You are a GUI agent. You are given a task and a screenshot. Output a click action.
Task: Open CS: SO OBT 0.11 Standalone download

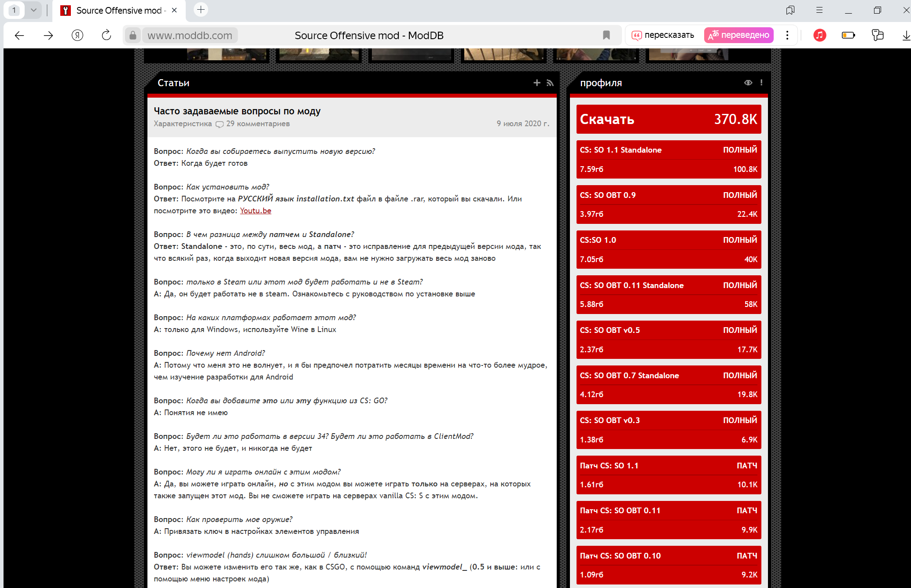[x=669, y=295]
